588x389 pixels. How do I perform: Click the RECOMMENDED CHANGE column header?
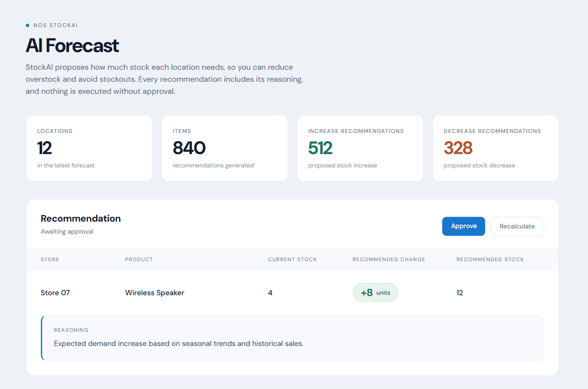point(389,259)
